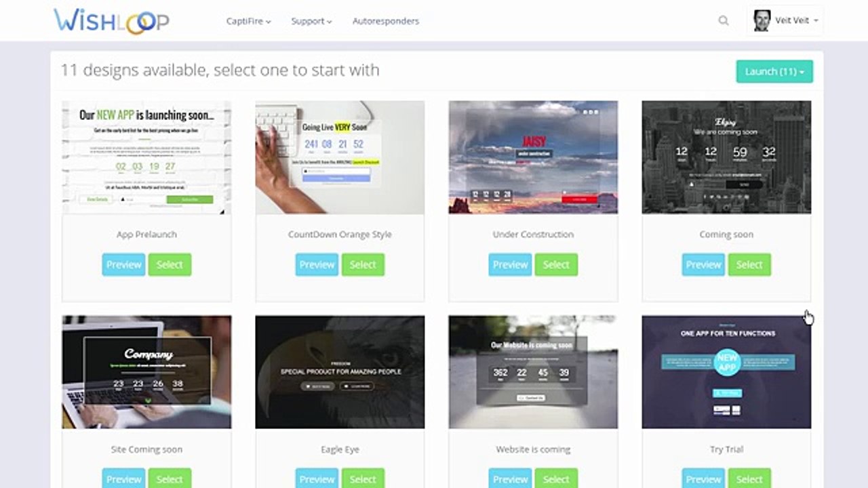Viewport: 868px width, 488px height.
Task: Select the Try Trial design
Action: pos(749,479)
